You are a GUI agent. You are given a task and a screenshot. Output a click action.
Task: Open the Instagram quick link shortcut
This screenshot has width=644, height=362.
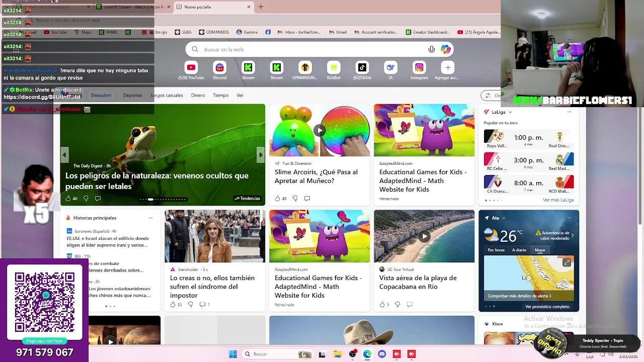pos(419,67)
